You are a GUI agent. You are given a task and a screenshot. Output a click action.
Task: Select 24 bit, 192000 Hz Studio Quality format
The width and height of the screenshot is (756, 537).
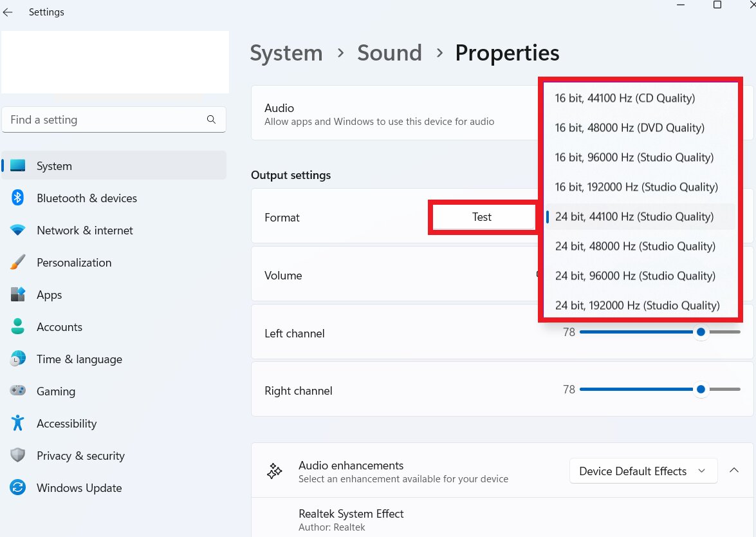(x=636, y=305)
